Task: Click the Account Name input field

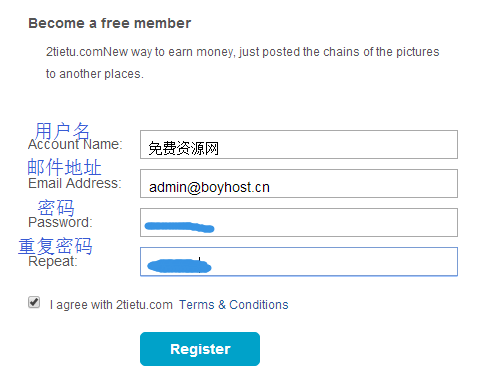Action: (299, 144)
